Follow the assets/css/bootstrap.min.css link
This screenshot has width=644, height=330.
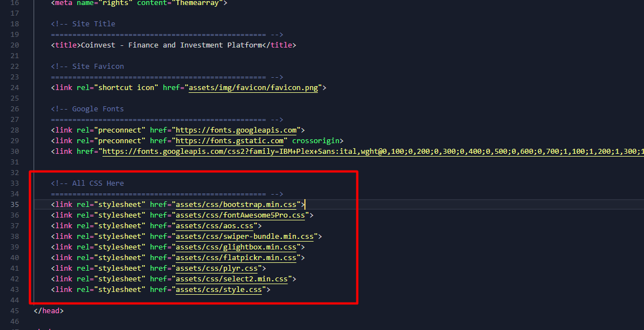[x=236, y=204]
